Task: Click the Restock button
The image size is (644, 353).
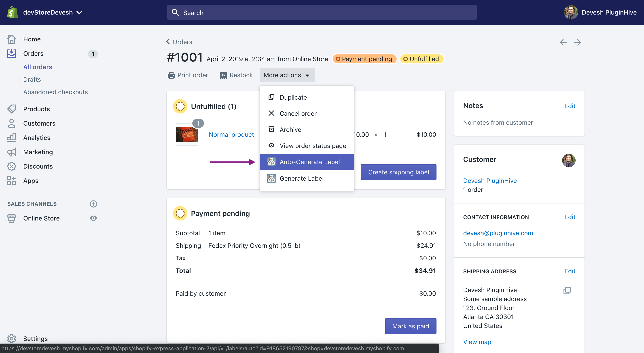Action: click(x=236, y=75)
